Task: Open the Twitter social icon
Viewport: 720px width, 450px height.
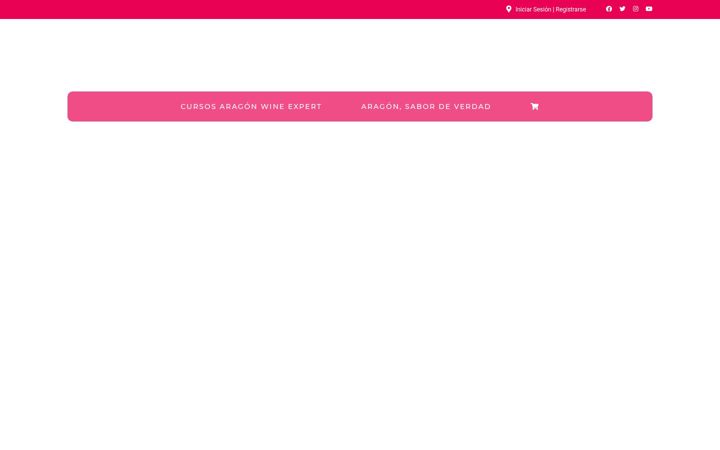Action: click(x=622, y=9)
